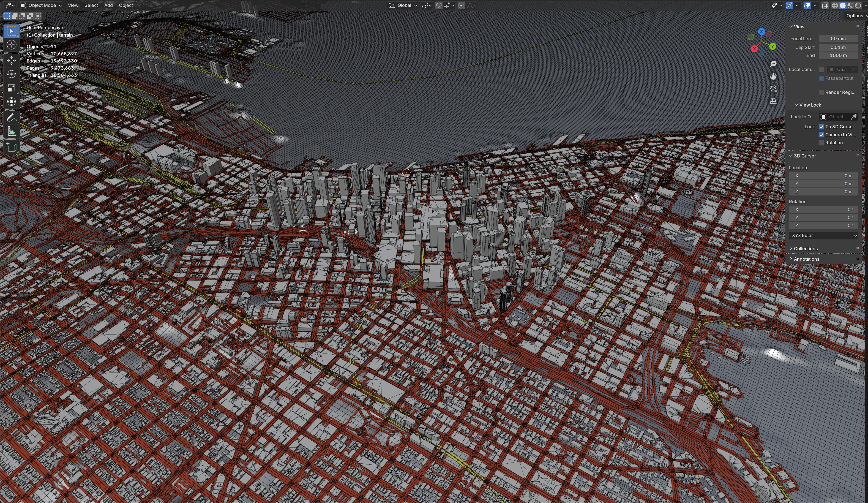
Task: Click the Options button
Action: click(x=854, y=16)
